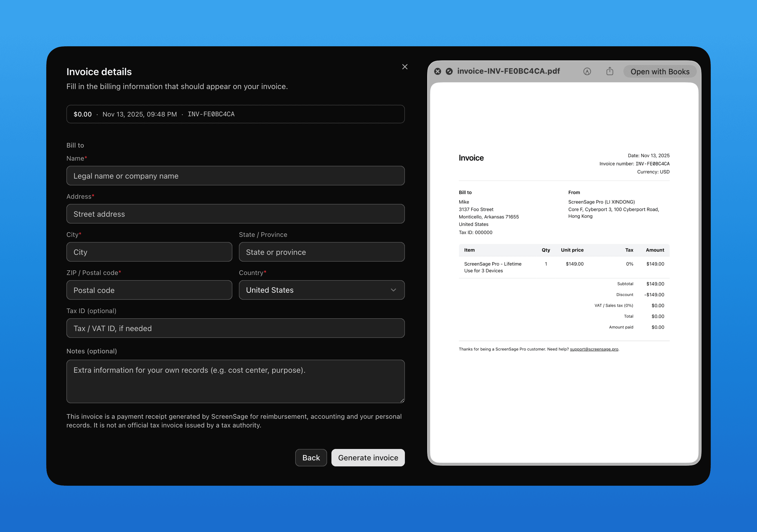Click the Generate invoice button
The width and height of the screenshot is (757, 532).
[x=368, y=457]
